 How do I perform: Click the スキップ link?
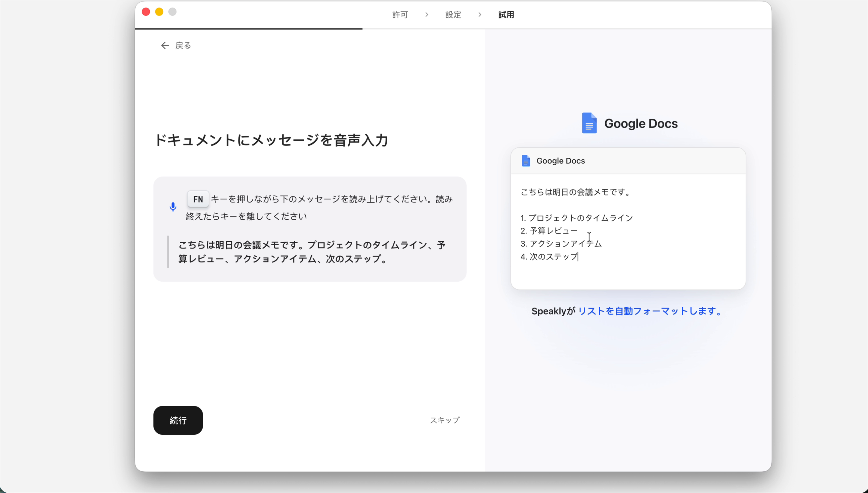pos(445,420)
